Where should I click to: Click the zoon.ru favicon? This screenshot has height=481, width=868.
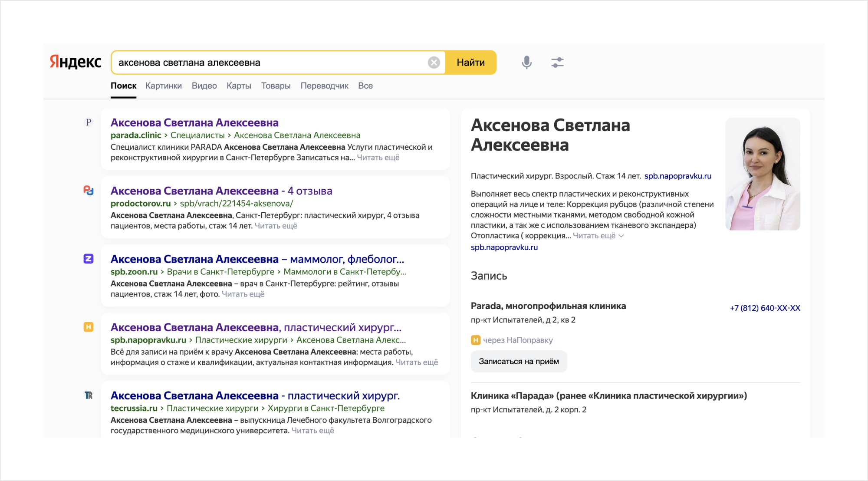coord(89,259)
